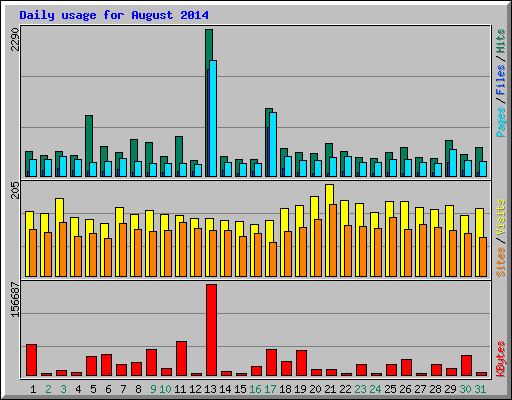Click day 23 on the x-axis

[x=360, y=389]
